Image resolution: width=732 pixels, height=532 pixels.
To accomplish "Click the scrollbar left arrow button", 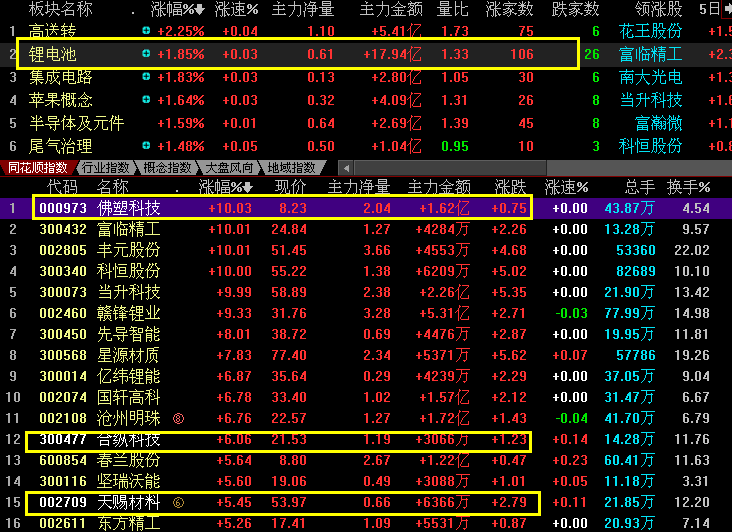I will pyautogui.click(x=346, y=168).
